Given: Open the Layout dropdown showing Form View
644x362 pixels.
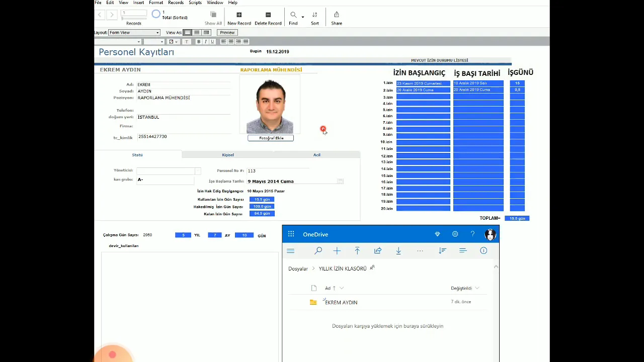Looking at the screenshot, I should (x=134, y=33).
